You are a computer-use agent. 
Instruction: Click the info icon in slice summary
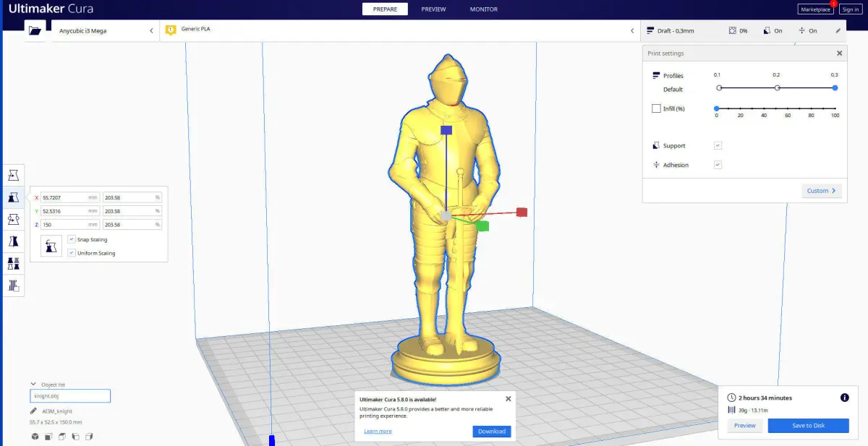click(x=844, y=398)
